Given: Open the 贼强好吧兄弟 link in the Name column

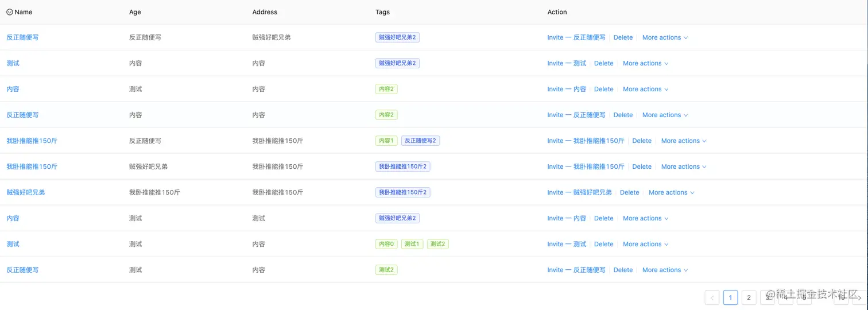Looking at the screenshot, I should click(25, 192).
